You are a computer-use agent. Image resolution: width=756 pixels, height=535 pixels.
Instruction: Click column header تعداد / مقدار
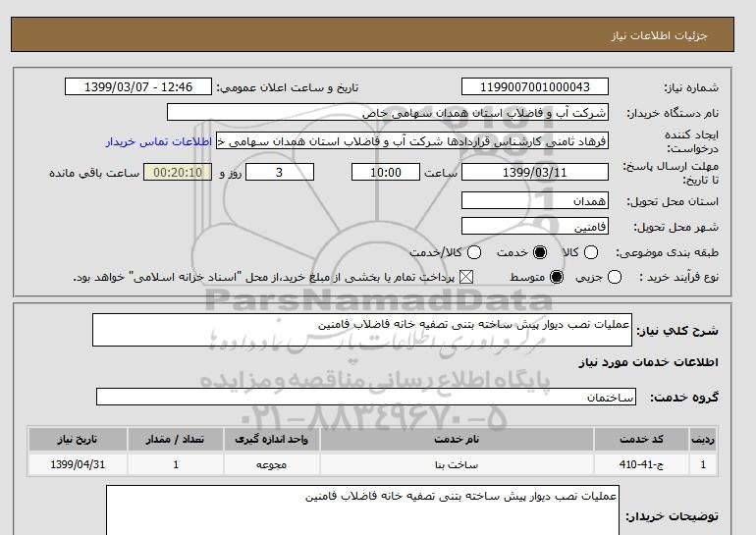(x=176, y=439)
